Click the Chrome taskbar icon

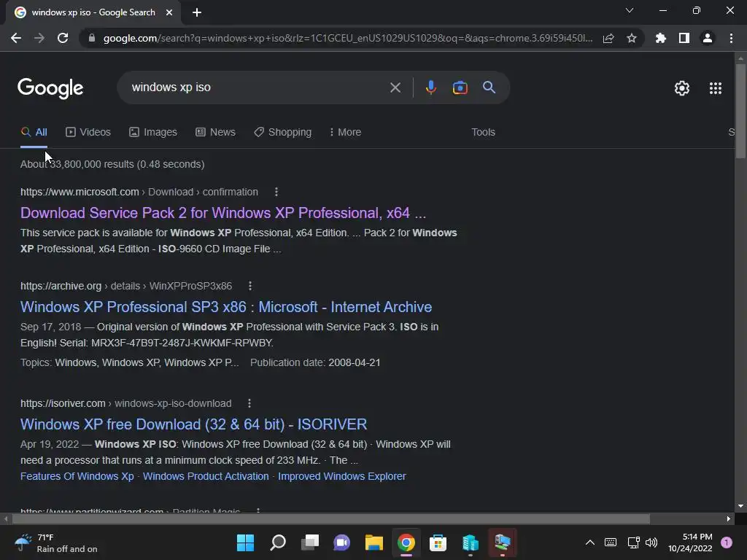point(406,542)
